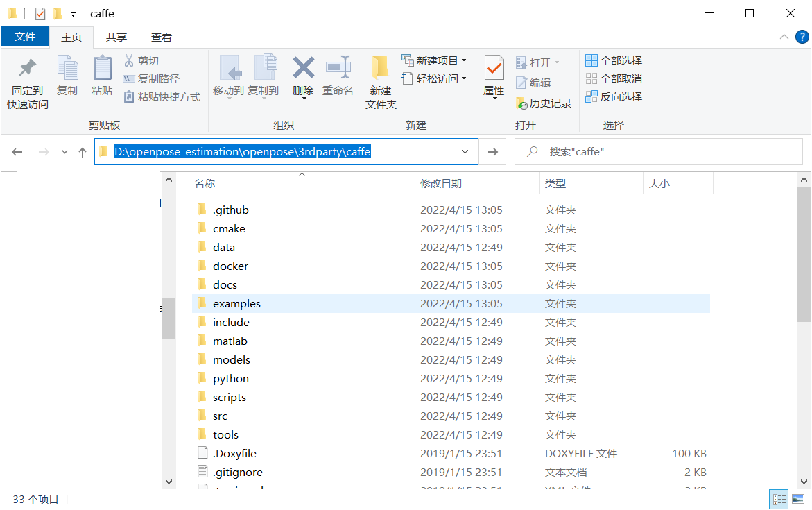
Task: Click properties checkmark in quick access toolbar
Action: (40, 13)
